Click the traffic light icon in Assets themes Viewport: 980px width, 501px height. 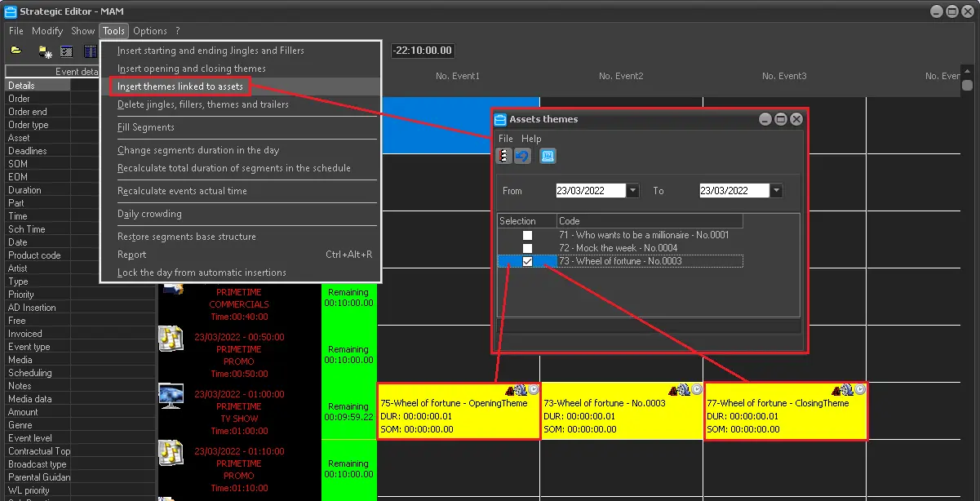click(x=505, y=156)
